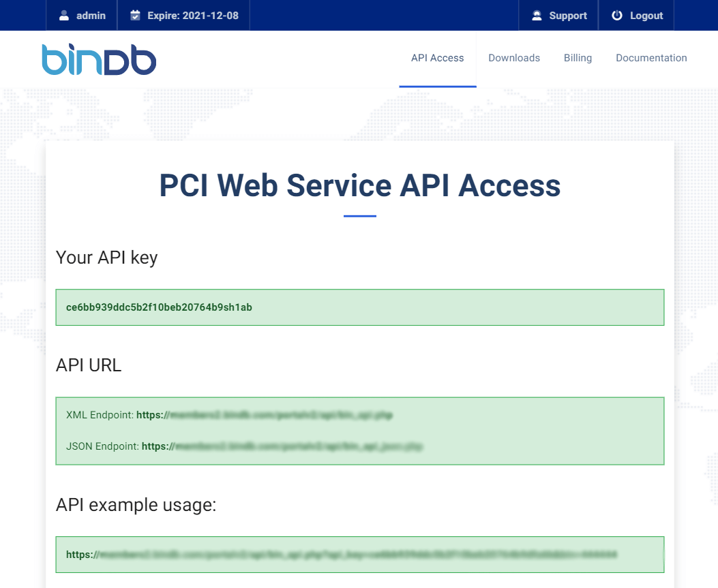The height and width of the screenshot is (588, 718).
Task: Click the XML Endpoint URL
Action: point(265,414)
